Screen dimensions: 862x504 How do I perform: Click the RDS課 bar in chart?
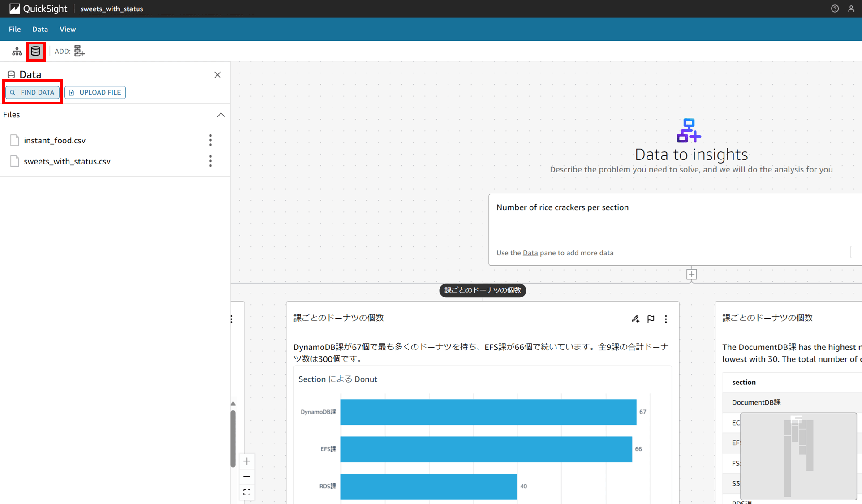429,486
